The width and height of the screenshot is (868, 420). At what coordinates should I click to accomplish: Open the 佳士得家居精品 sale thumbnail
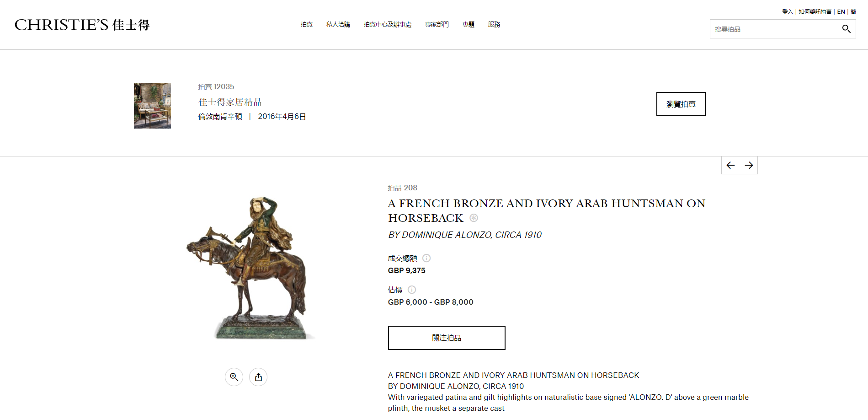pyautogui.click(x=152, y=106)
